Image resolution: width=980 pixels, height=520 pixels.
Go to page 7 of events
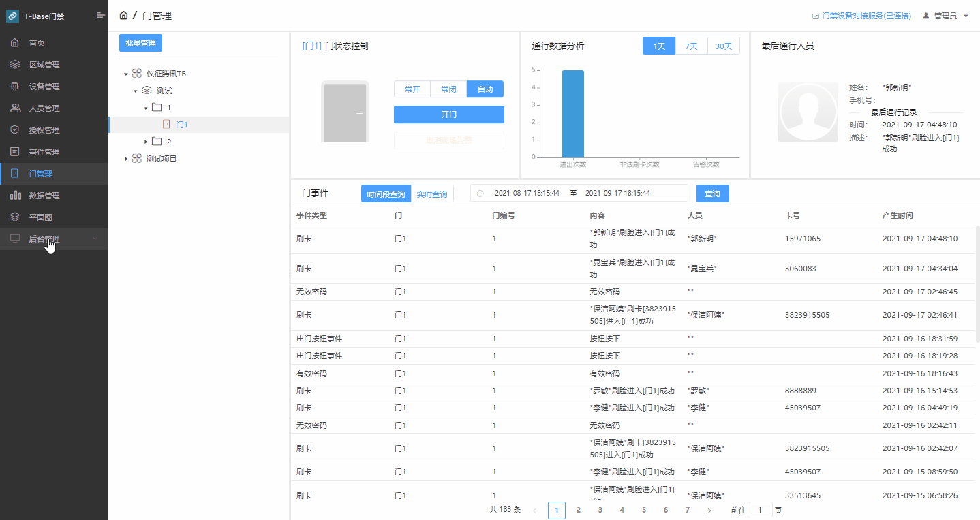point(688,510)
